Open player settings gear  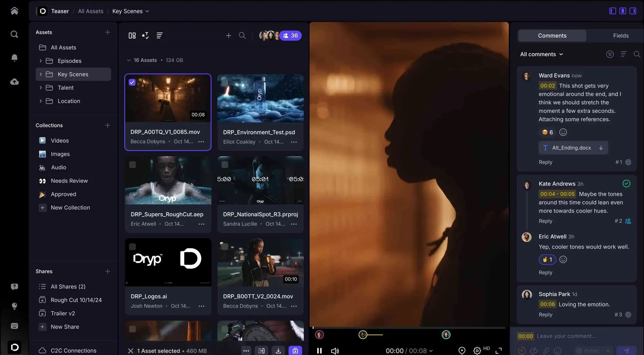click(x=477, y=350)
